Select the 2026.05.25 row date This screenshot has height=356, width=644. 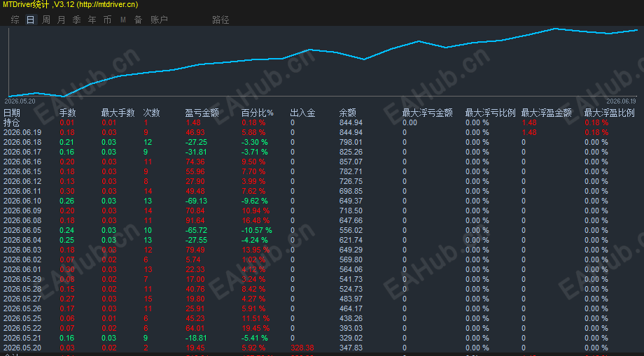point(22,319)
